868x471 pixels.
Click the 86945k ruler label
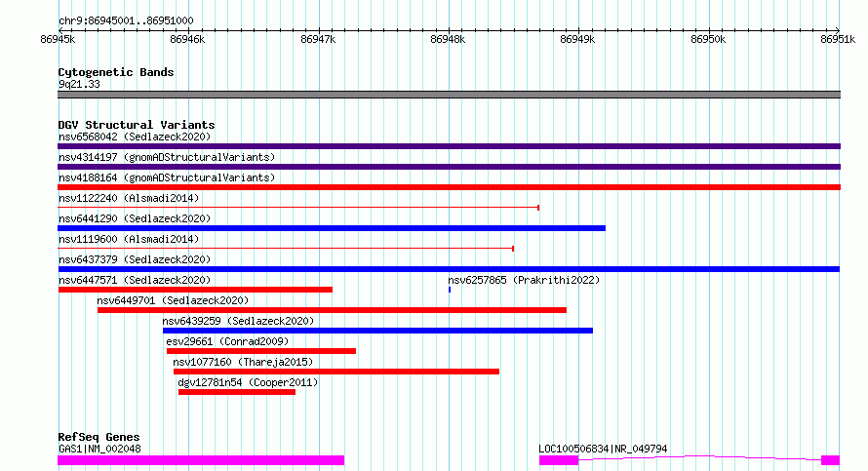pos(58,39)
